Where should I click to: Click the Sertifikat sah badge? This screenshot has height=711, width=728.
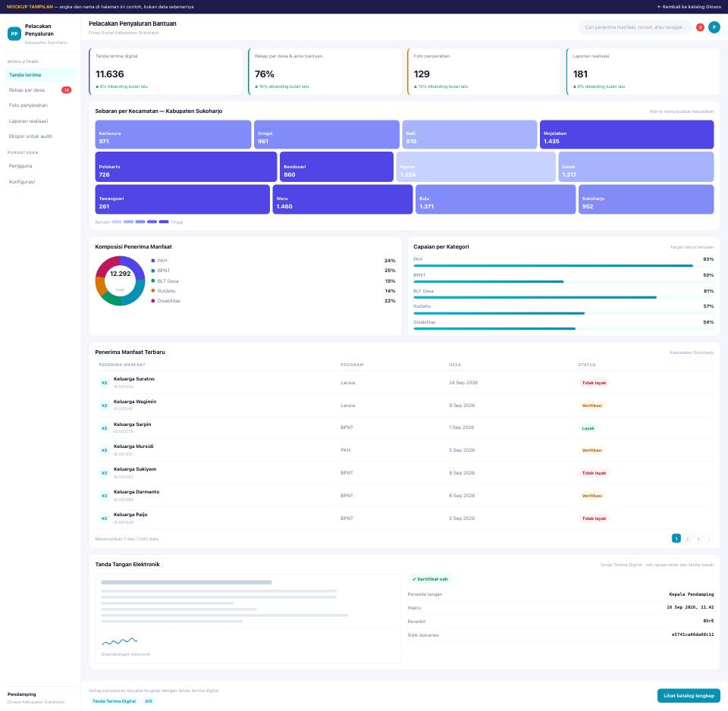tap(429, 579)
